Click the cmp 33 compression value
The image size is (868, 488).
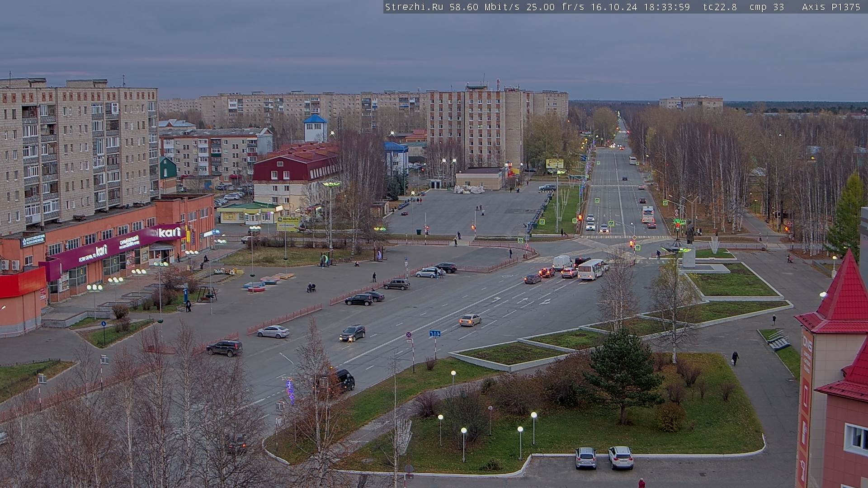[766, 7]
